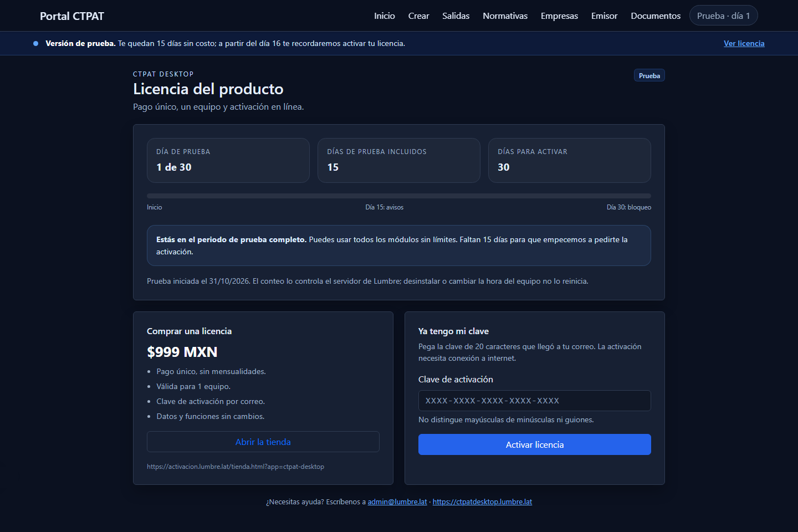
Task: Open the Documentos section
Action: tap(656, 16)
